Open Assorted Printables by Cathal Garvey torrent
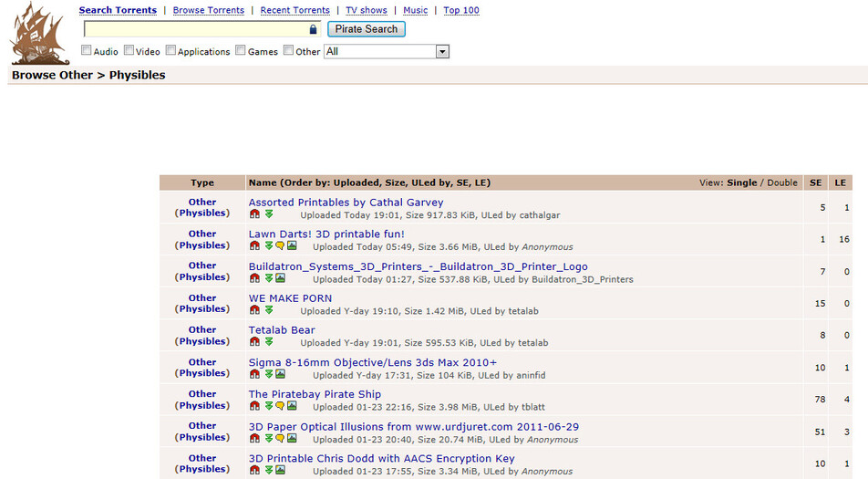The image size is (868, 479). (346, 203)
